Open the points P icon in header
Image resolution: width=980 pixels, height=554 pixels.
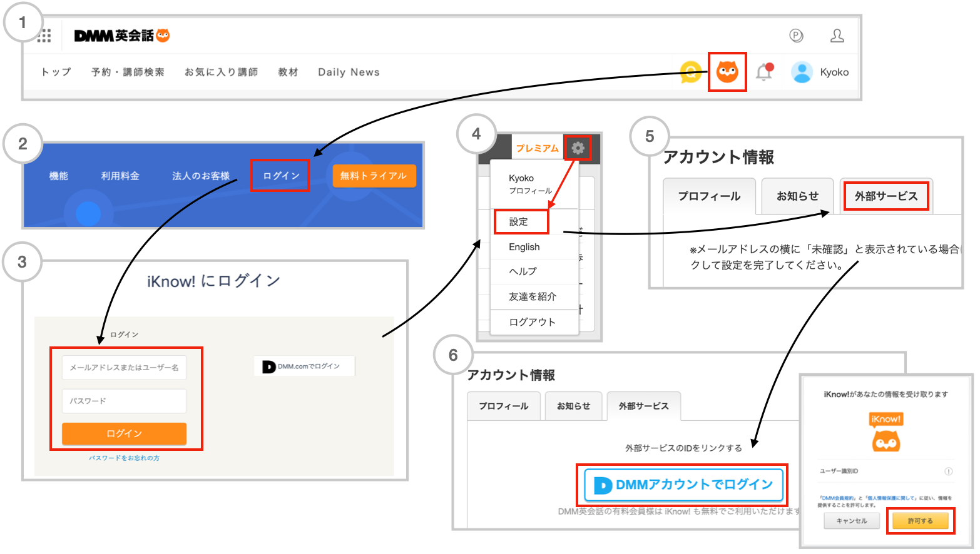click(x=796, y=36)
